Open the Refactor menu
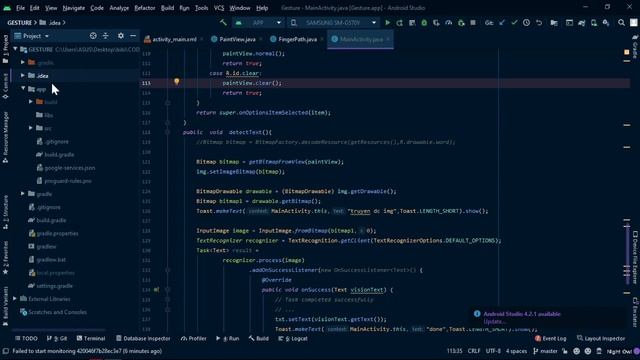This screenshot has width=640, height=360. pyautogui.click(x=145, y=8)
